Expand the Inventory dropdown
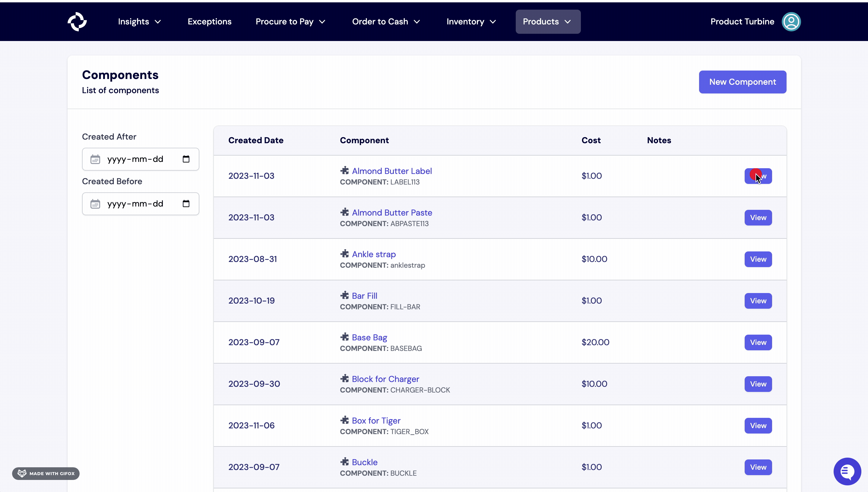 470,22
